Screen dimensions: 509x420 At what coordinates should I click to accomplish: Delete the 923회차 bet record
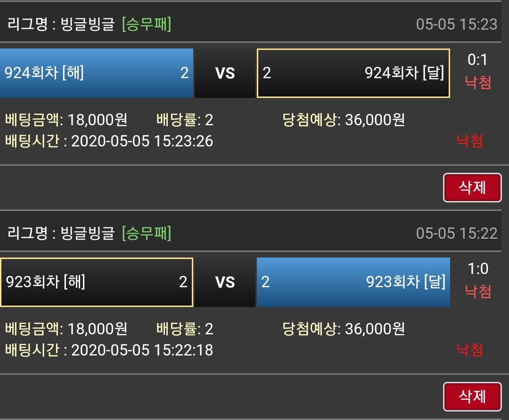pyautogui.click(x=472, y=396)
